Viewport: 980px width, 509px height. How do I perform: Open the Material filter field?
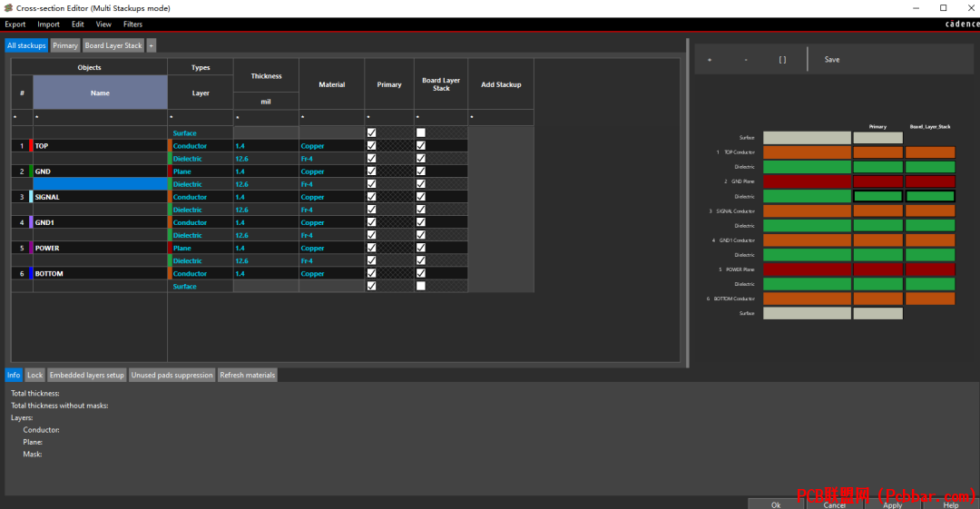click(331, 118)
